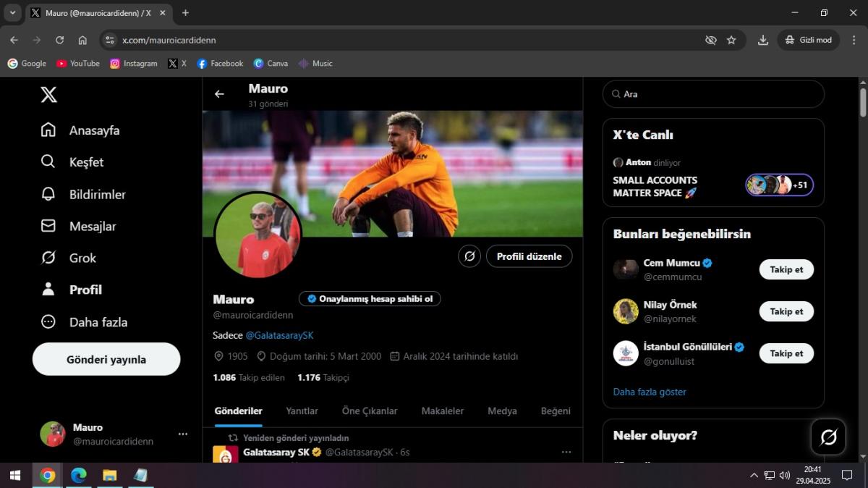Click the Ara search field
868x488 pixels.
click(713, 94)
